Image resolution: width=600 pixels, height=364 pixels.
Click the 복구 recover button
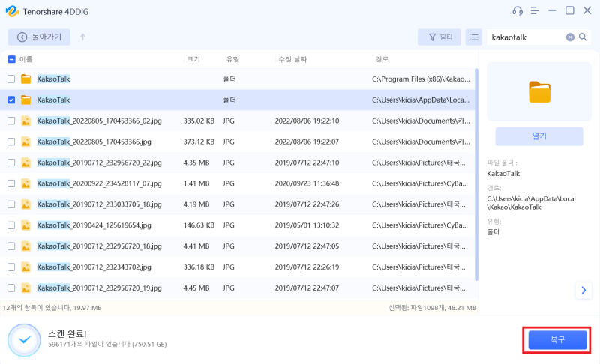click(x=557, y=339)
